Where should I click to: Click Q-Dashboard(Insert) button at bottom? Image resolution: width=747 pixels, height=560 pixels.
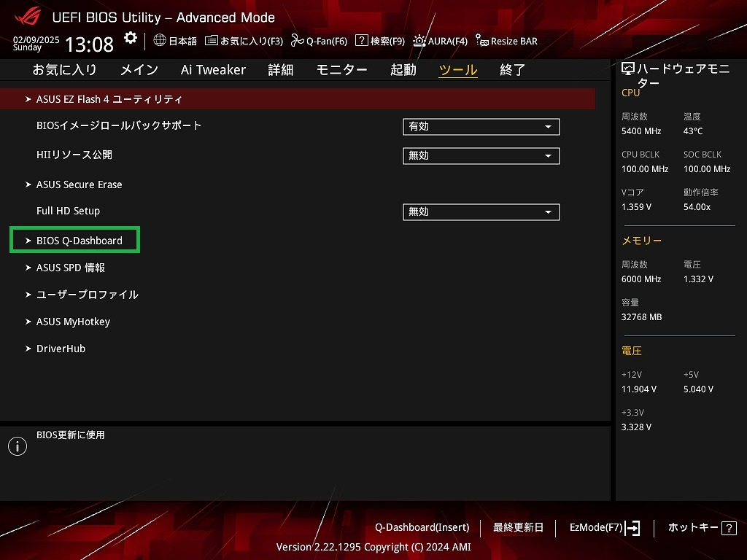click(422, 528)
